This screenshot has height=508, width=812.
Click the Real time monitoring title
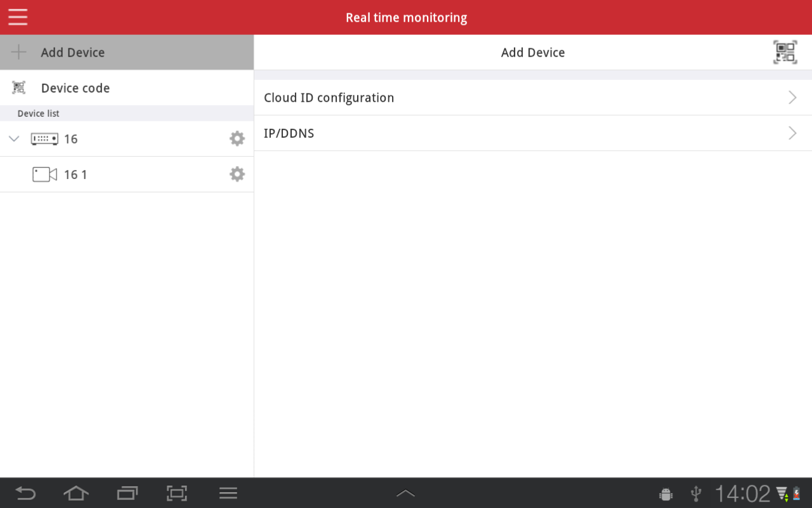406,18
